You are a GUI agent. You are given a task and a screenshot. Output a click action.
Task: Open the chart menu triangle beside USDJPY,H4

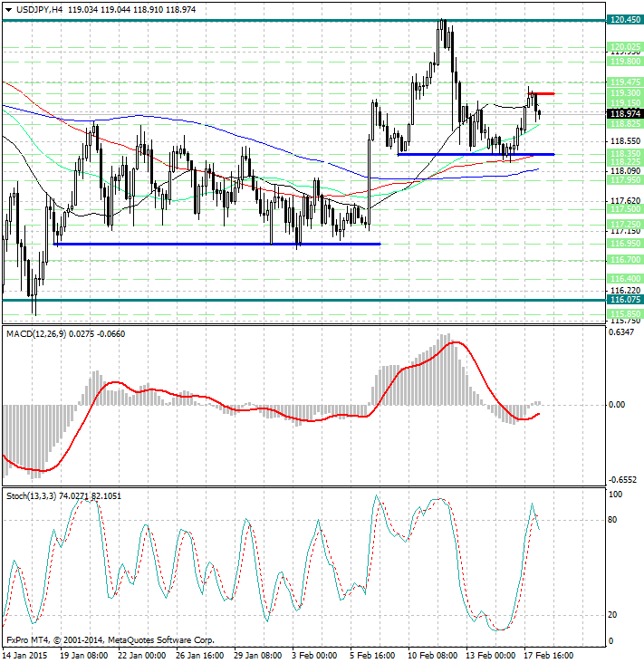point(8,10)
